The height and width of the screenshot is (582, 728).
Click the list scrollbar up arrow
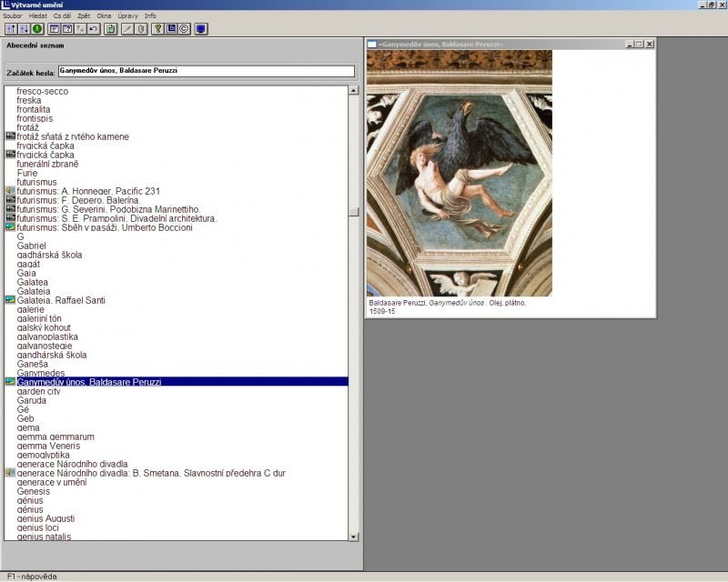pyautogui.click(x=353, y=90)
